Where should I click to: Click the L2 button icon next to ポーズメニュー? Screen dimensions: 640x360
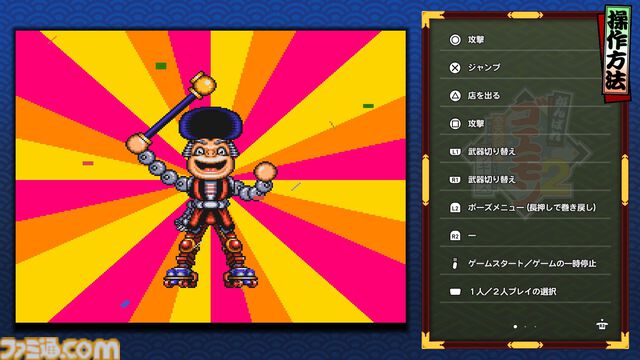(x=455, y=208)
